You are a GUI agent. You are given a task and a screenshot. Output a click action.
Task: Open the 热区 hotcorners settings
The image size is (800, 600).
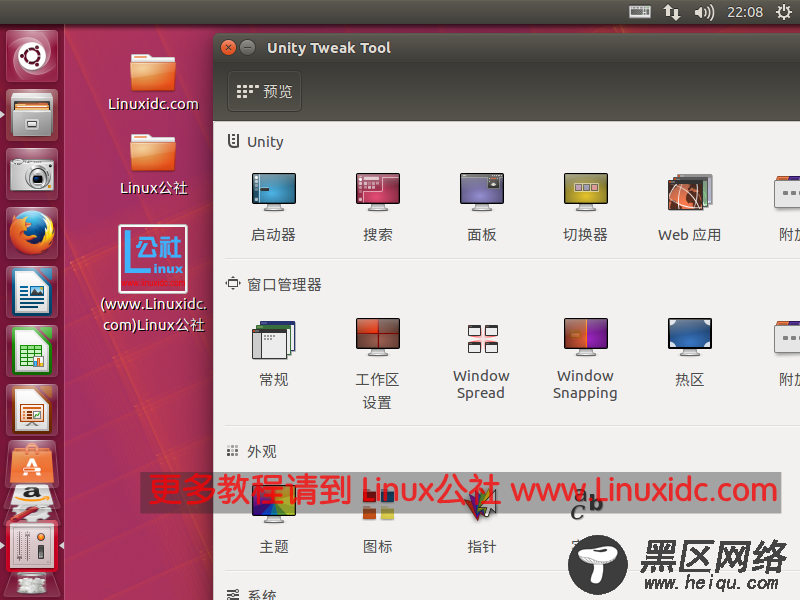(x=689, y=353)
